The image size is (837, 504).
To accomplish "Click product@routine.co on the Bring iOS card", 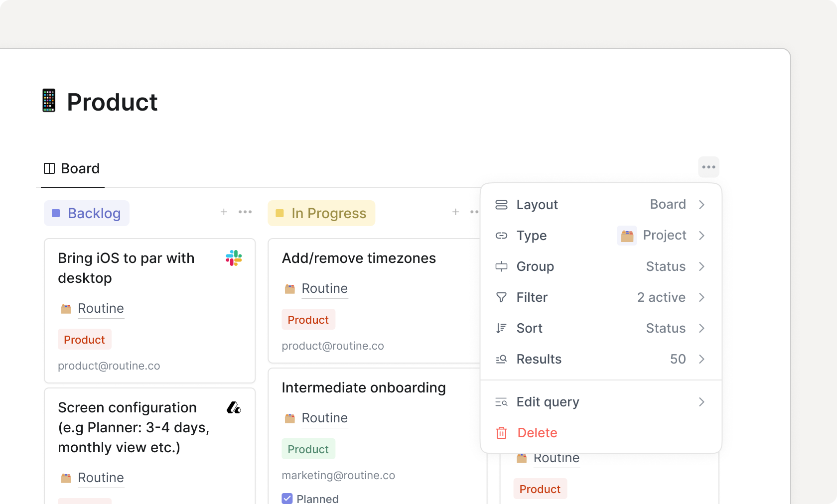I will pyautogui.click(x=109, y=366).
